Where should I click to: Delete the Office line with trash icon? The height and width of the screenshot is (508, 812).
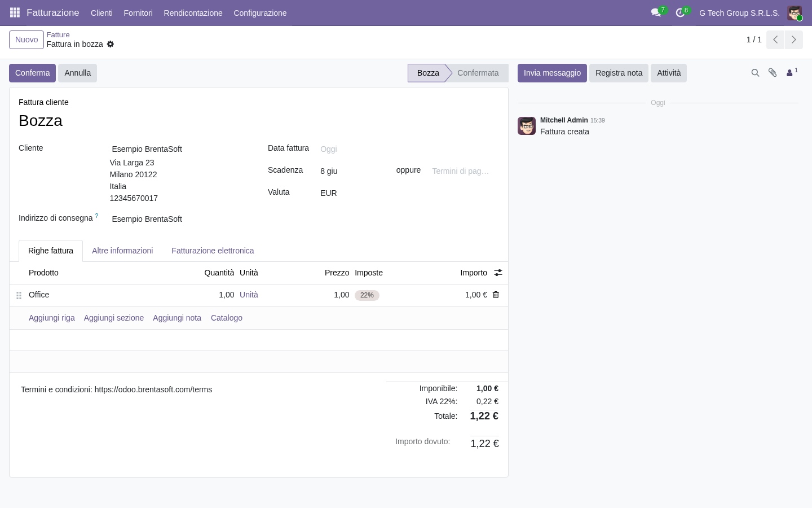[x=496, y=295]
